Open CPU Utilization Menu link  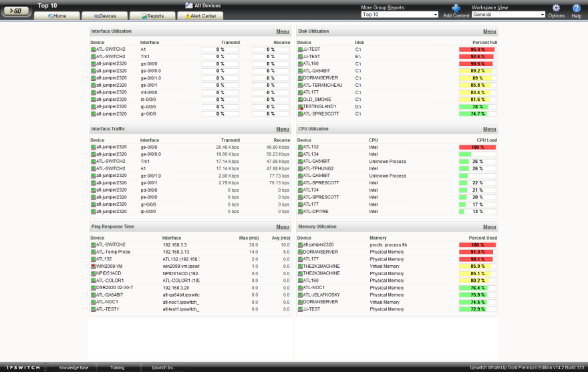click(x=489, y=129)
